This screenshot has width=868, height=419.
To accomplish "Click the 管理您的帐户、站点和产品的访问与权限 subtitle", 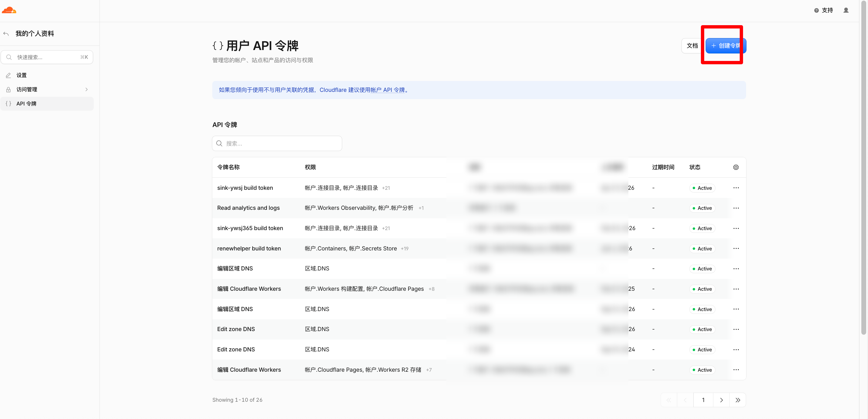I will pyautogui.click(x=262, y=60).
